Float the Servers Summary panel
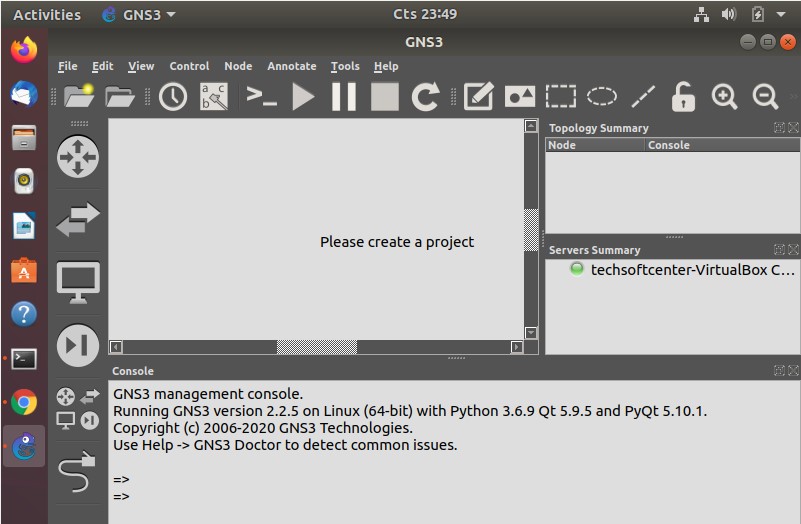This screenshot has height=524, width=801. [x=779, y=249]
